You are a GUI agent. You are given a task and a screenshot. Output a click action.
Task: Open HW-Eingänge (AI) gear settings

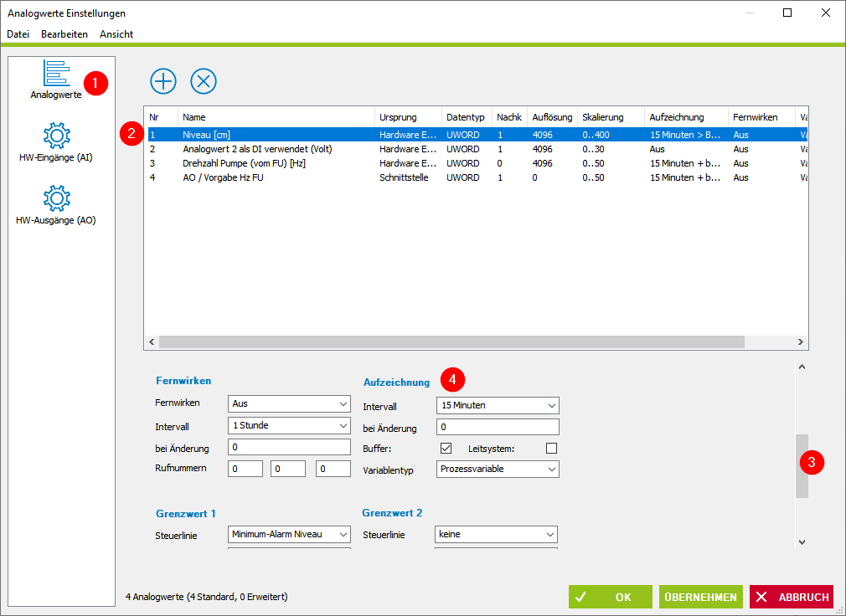pos(56,143)
